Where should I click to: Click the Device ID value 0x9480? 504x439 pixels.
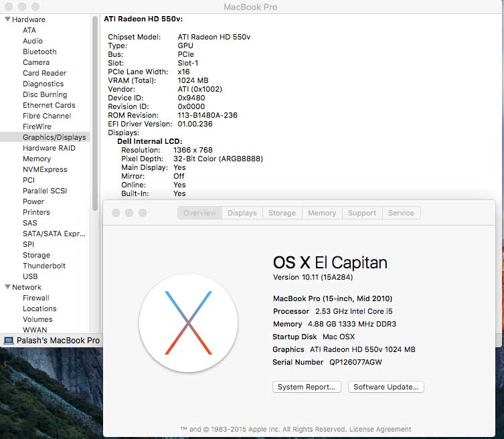191,98
